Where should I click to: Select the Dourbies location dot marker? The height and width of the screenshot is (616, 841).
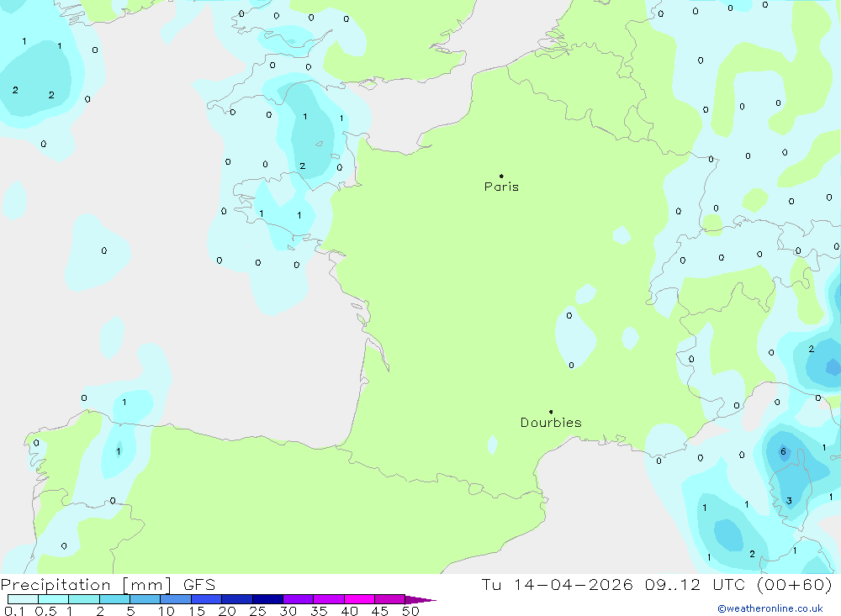[x=551, y=412]
